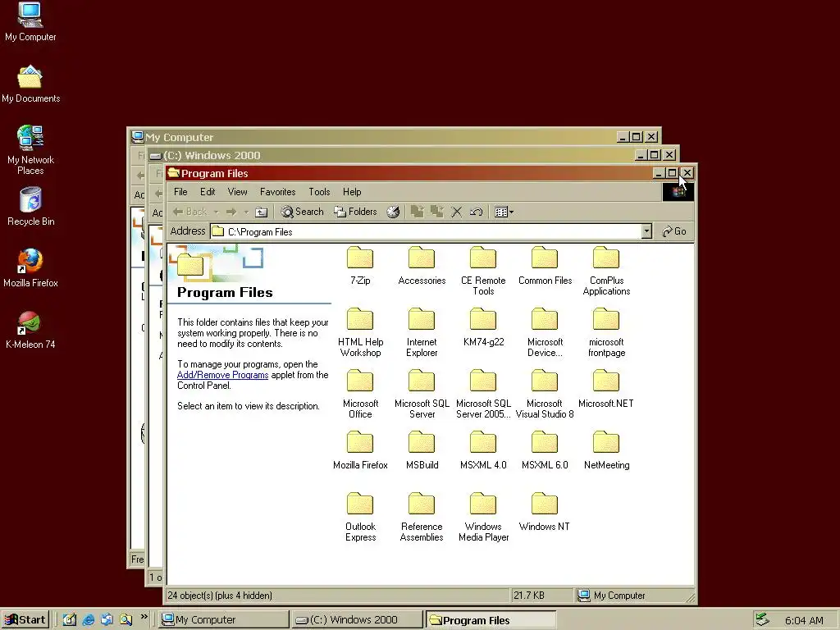Select the Windows NT folder

pos(545,512)
